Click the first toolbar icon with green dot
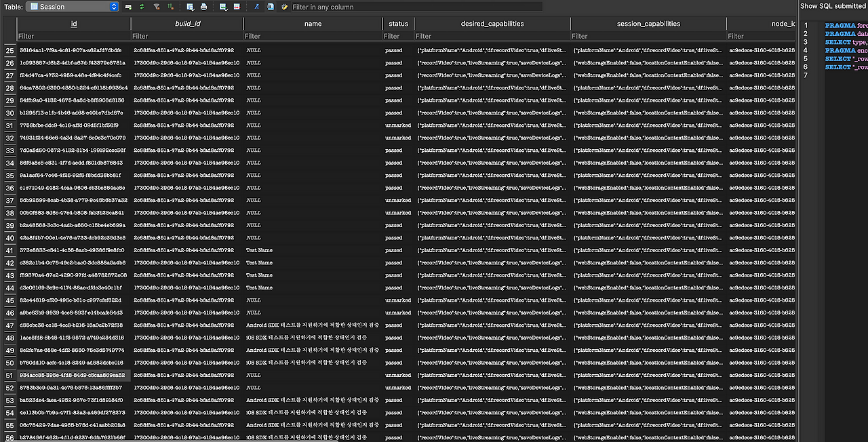 [x=128, y=7]
